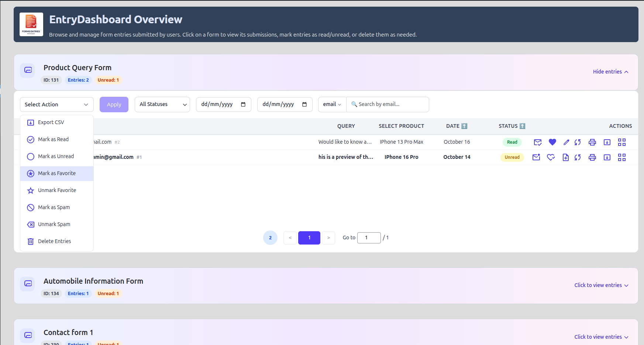
Task: Toggle the STATUS column sort order
Action: (523, 126)
